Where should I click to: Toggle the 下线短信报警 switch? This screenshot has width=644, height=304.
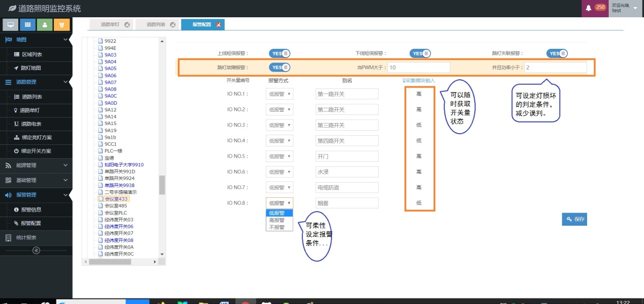click(420, 53)
